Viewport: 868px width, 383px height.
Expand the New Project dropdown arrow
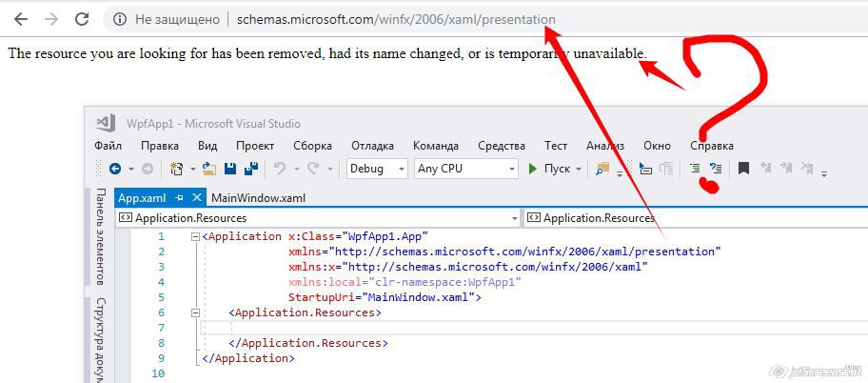(193, 169)
